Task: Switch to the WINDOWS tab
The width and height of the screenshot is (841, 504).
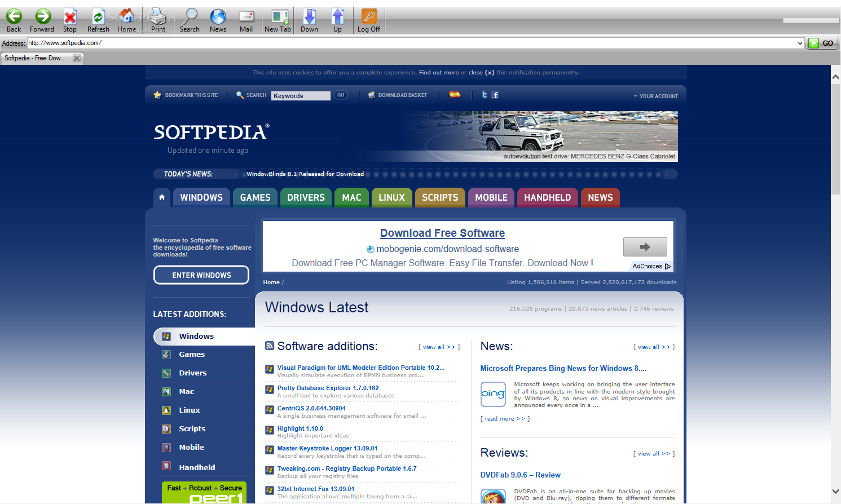Action: (201, 197)
